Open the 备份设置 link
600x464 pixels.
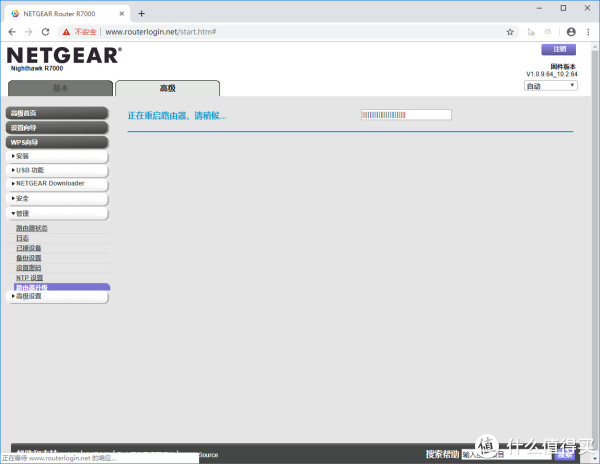29,258
